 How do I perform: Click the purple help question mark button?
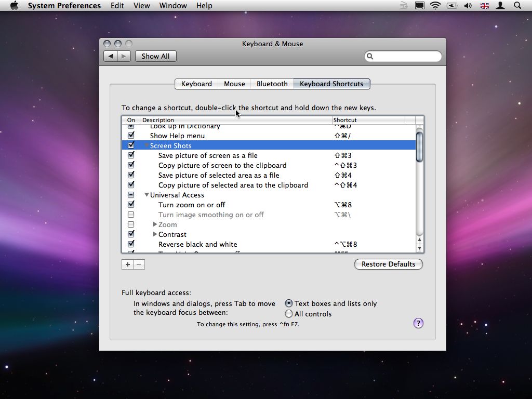[418, 323]
